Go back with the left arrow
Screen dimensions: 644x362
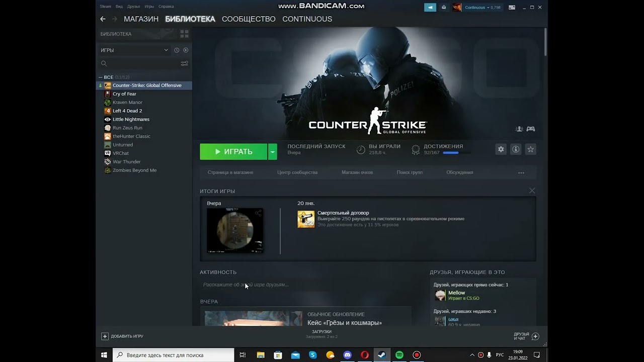(x=103, y=19)
